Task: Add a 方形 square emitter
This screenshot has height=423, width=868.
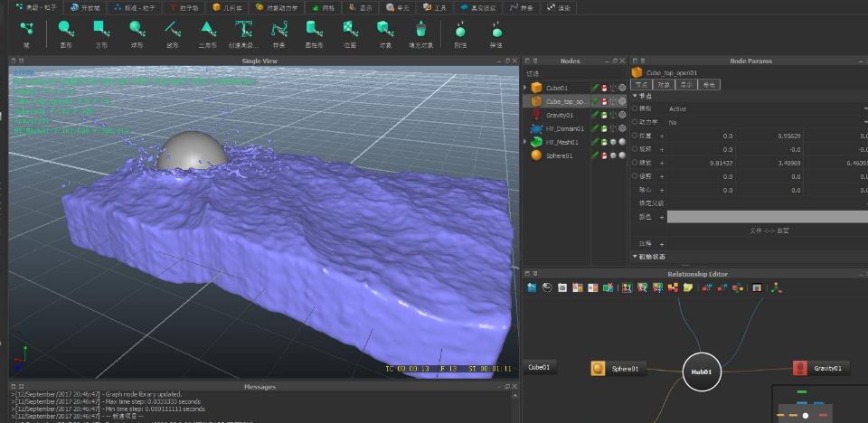Action: (x=100, y=28)
